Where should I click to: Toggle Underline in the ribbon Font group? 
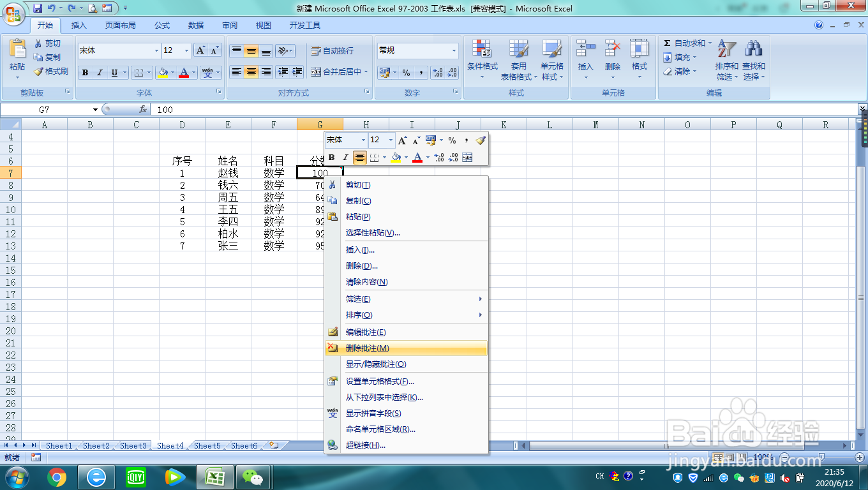[x=114, y=73]
